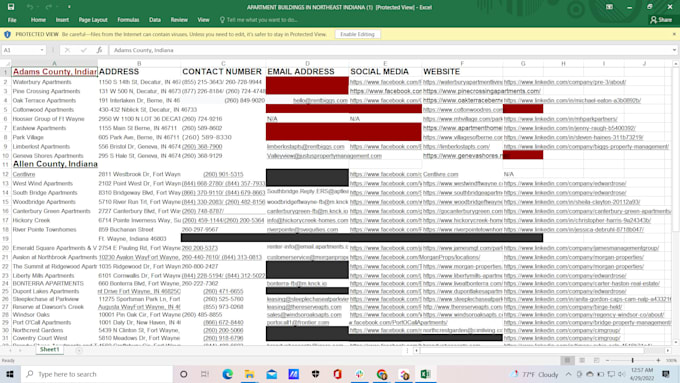Click the Save icon in quick access toolbar

pos(11,7)
